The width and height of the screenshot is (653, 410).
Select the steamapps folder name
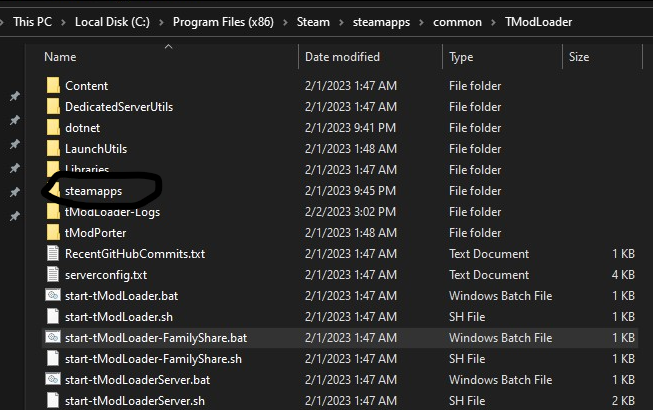tap(93, 191)
